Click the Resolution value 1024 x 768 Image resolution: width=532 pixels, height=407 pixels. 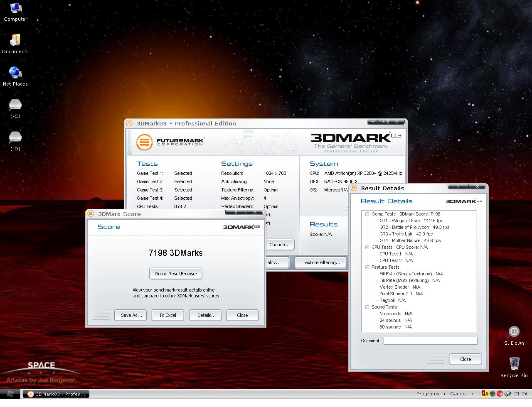coord(275,174)
